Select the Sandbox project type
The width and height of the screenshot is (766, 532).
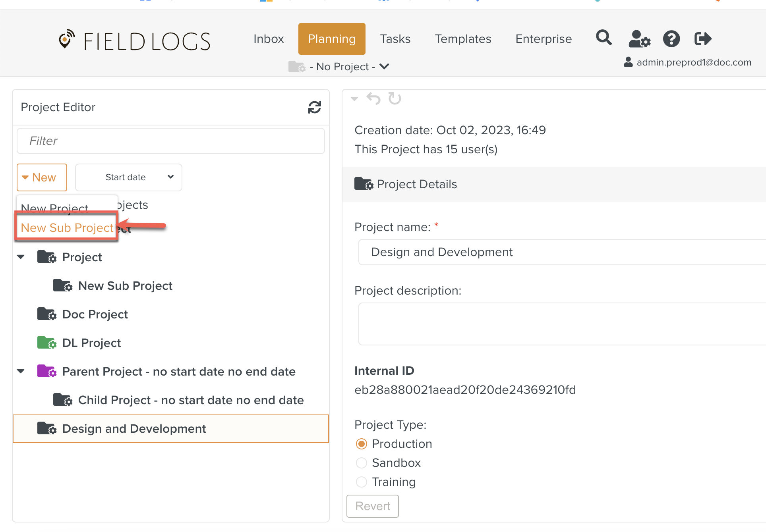362,463
